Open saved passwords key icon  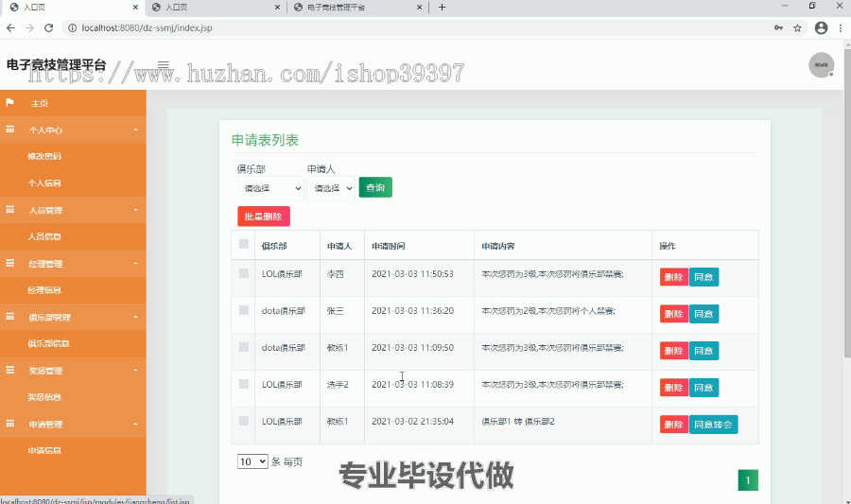click(x=778, y=27)
